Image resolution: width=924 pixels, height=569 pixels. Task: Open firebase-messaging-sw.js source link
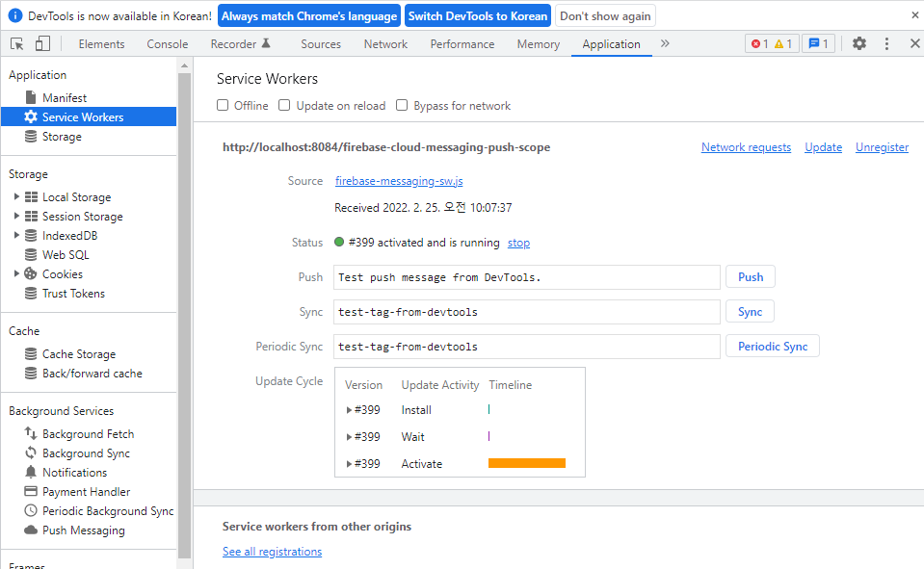click(399, 181)
